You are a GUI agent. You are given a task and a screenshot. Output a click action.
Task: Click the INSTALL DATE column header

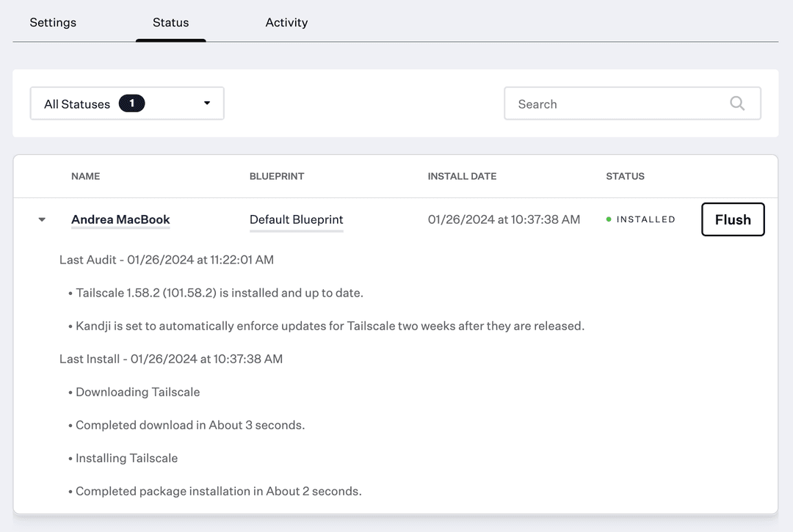[462, 176]
